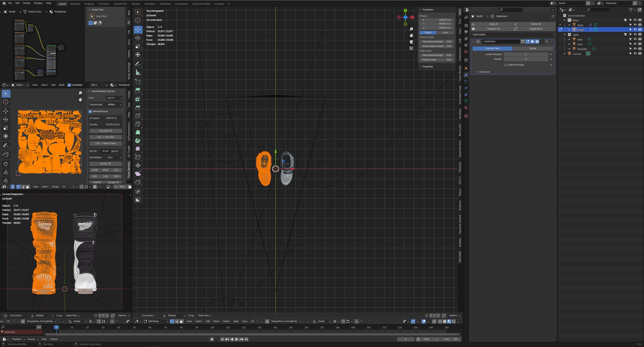Click the Toggle Stack button
644x347 pixels.
534,29
